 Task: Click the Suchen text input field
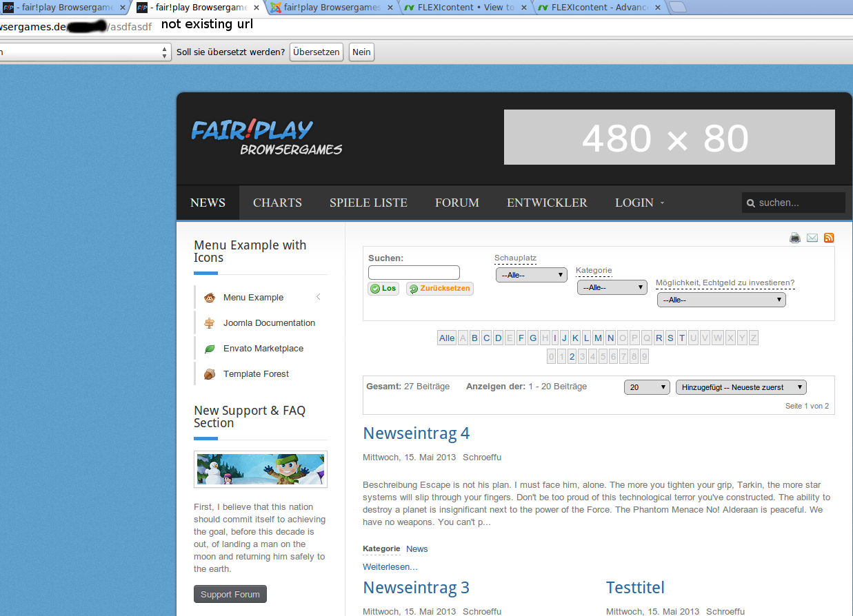pyautogui.click(x=414, y=272)
